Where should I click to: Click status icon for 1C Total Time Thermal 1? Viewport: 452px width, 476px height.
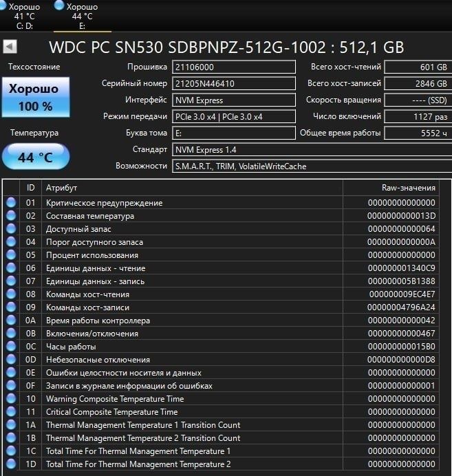pyautogui.click(x=11, y=450)
